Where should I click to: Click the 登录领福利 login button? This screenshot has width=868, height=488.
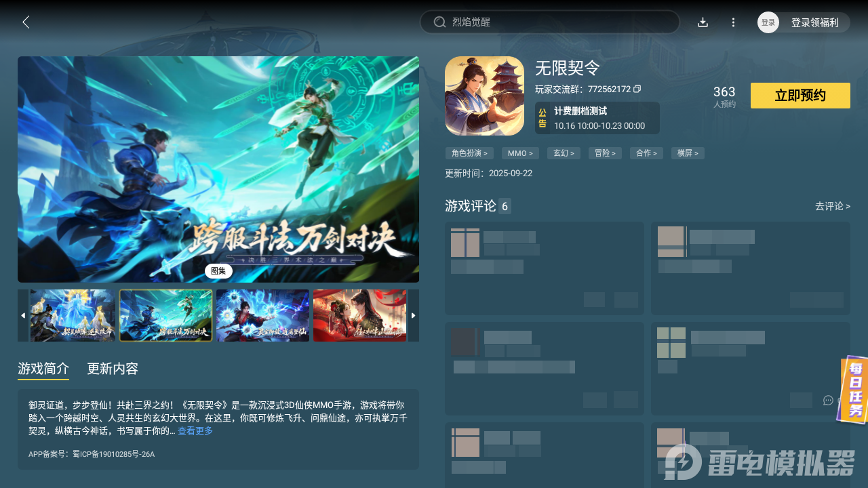tap(815, 22)
